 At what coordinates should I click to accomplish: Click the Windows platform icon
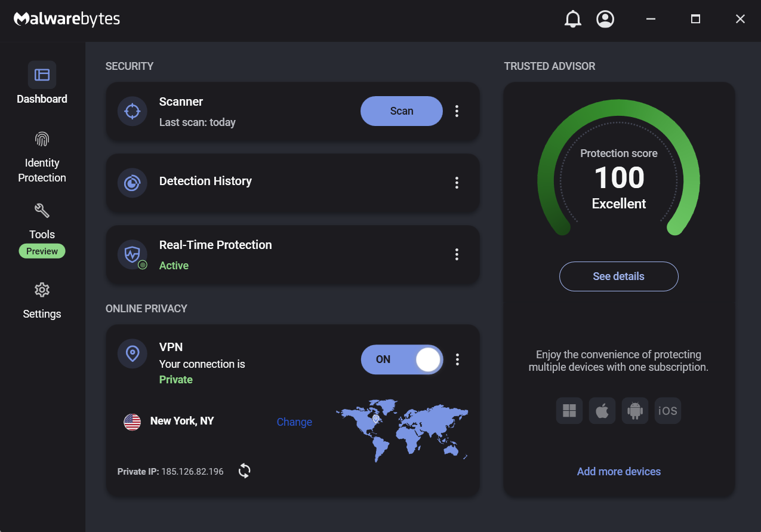point(569,411)
